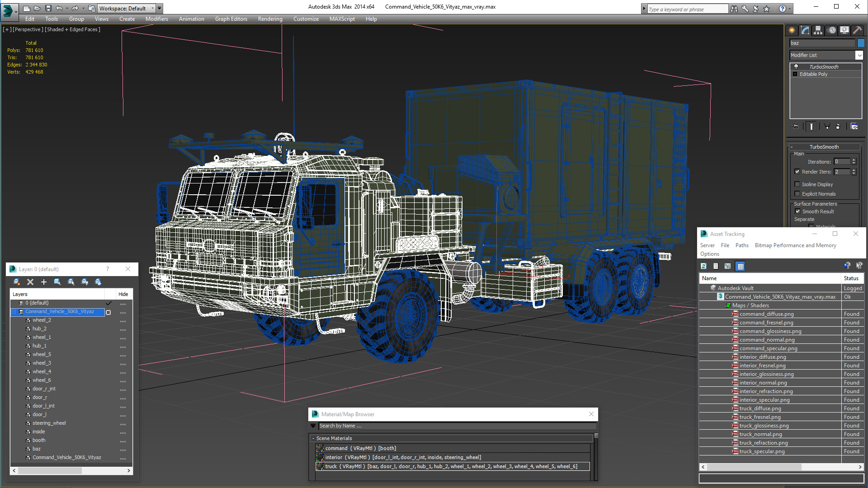Image resolution: width=868 pixels, height=488 pixels.
Task: Toggle Render Iters checkbox
Action: [x=797, y=172]
